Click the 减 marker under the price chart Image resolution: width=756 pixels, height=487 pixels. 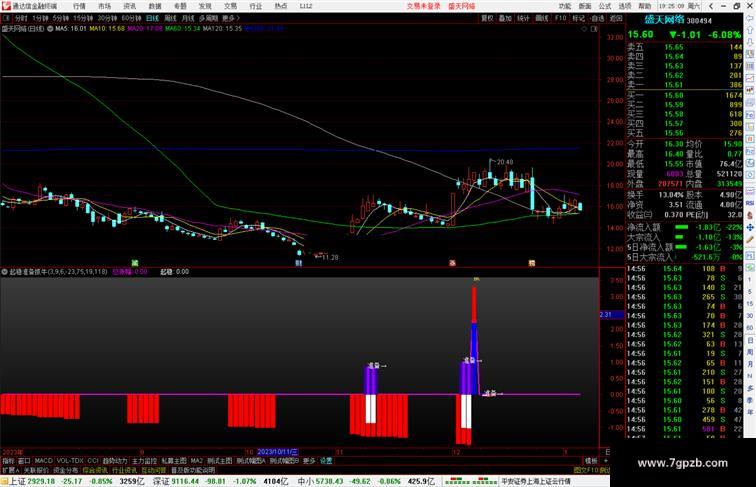click(x=135, y=263)
